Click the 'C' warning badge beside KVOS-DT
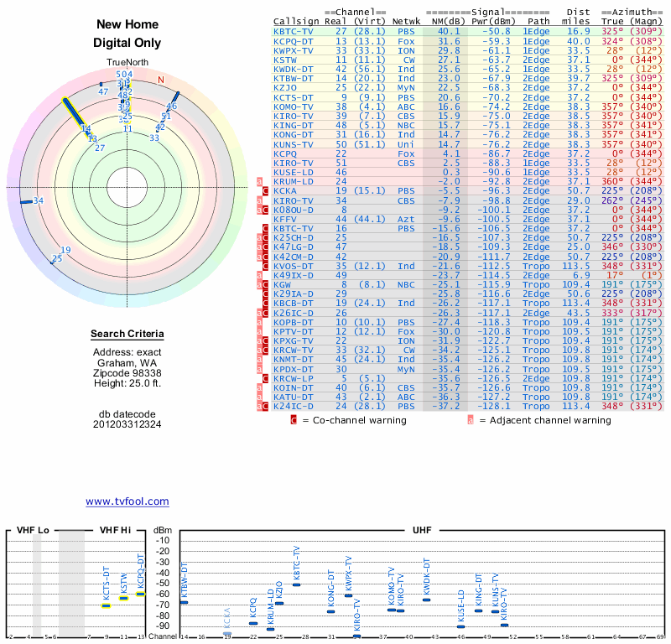Viewport: 671px width, 644px height. pos(265,266)
